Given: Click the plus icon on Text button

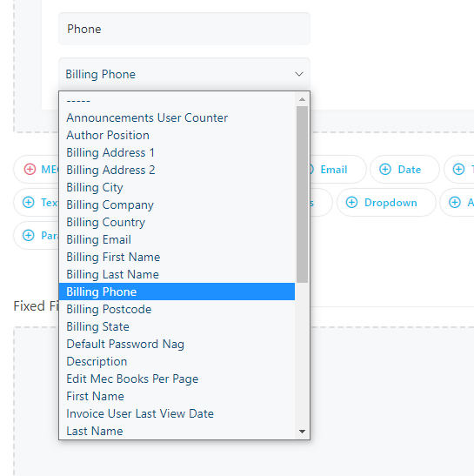Looking at the screenshot, I should coord(29,202).
